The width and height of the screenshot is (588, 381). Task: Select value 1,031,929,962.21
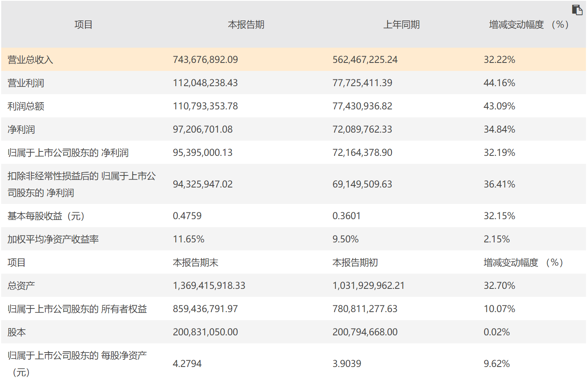click(x=369, y=286)
